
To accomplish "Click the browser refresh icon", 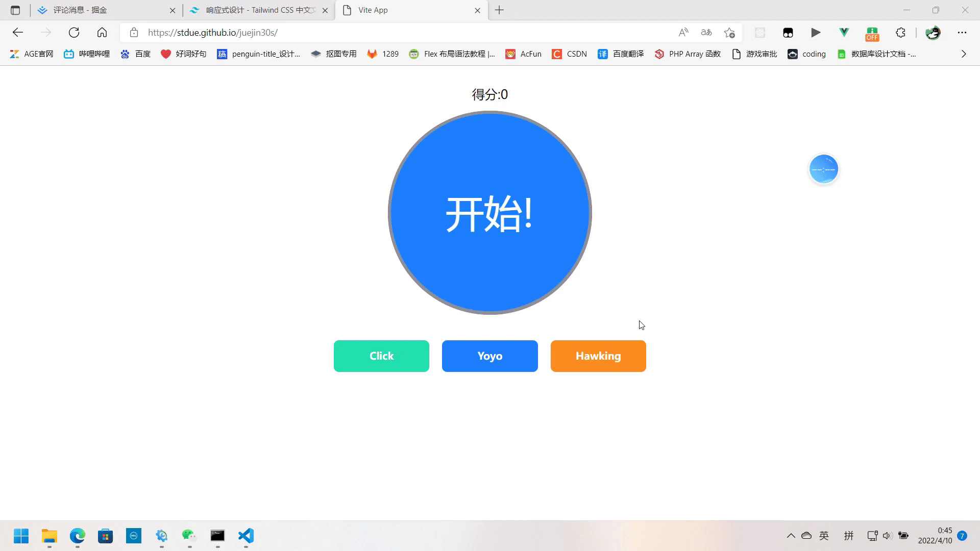I will [74, 33].
